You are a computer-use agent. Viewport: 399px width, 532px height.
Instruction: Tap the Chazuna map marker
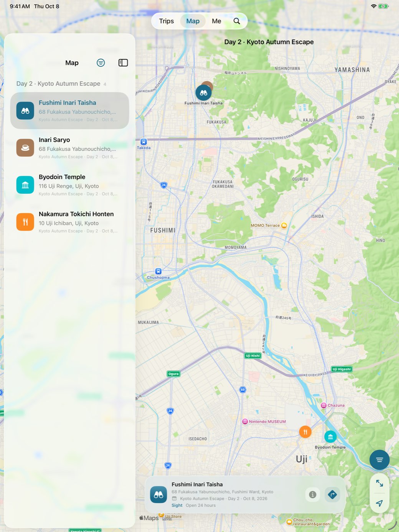pyautogui.click(x=324, y=405)
